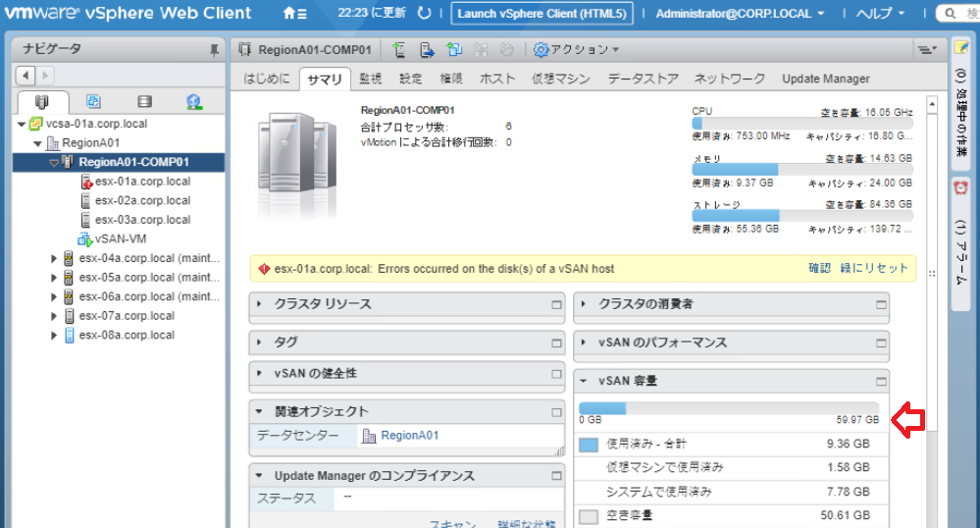The image size is (980, 528).
Task: Click the vSAN capacity usage bar
Action: (x=729, y=408)
